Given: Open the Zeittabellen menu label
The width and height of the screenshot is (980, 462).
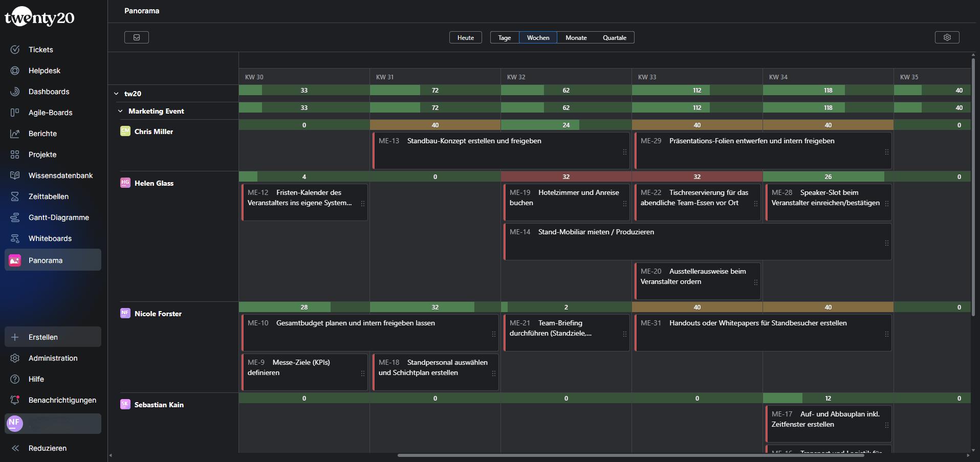Looking at the screenshot, I should point(49,196).
